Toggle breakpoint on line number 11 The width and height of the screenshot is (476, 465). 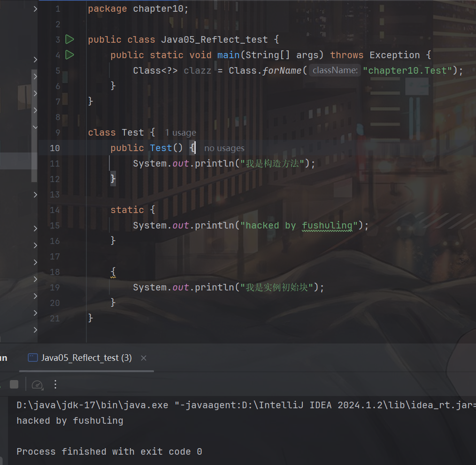point(54,164)
